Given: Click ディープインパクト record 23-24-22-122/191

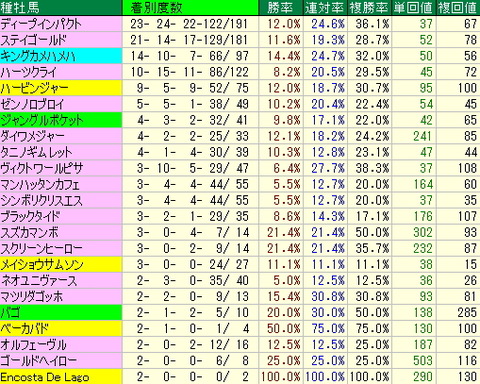Looking at the screenshot, I should click(189, 24).
